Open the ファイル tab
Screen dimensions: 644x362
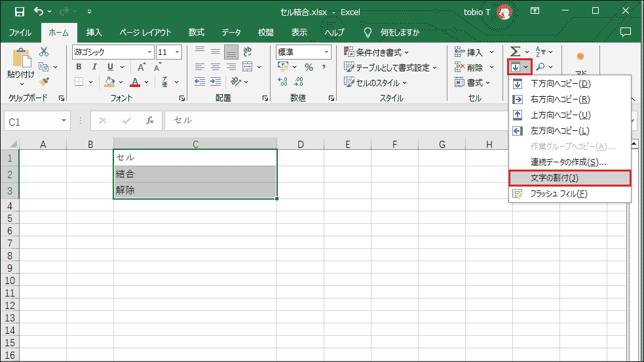pos(20,33)
